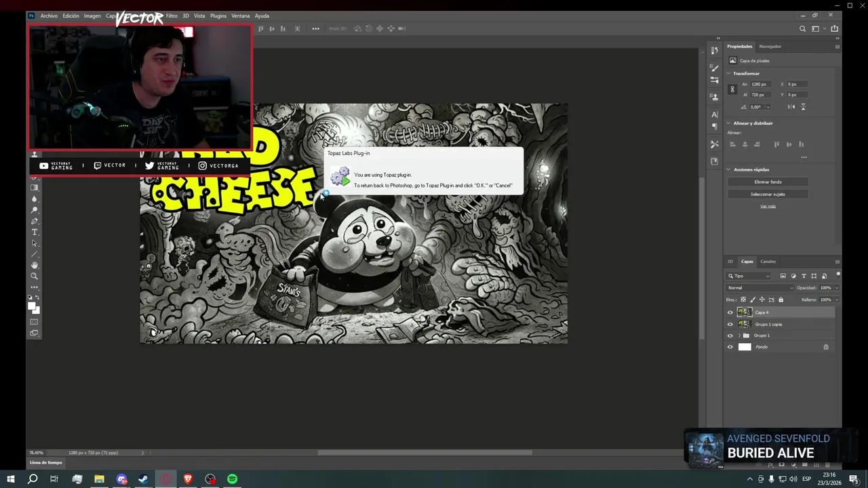Flip horizontally in Transformar section
Image resolution: width=868 pixels, height=488 pixels.
[791, 107]
